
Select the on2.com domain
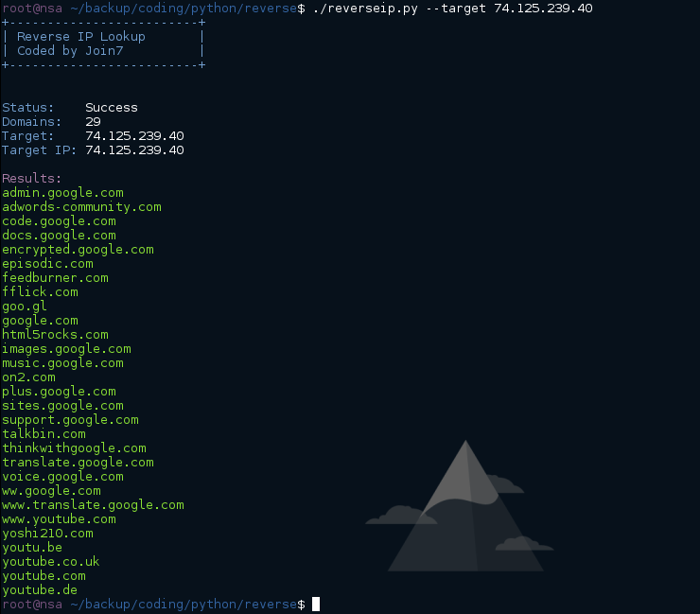pos(29,377)
